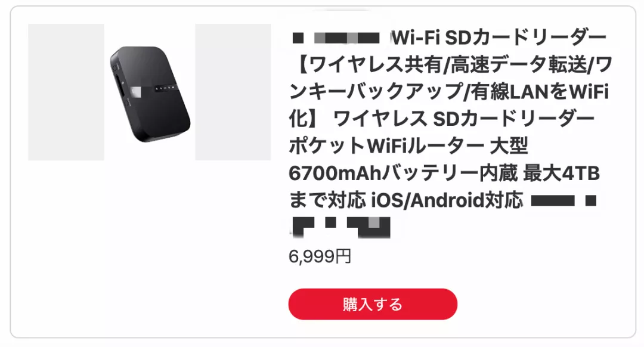
Task: Click the LED indicator dots on the device
Action: click(x=166, y=88)
